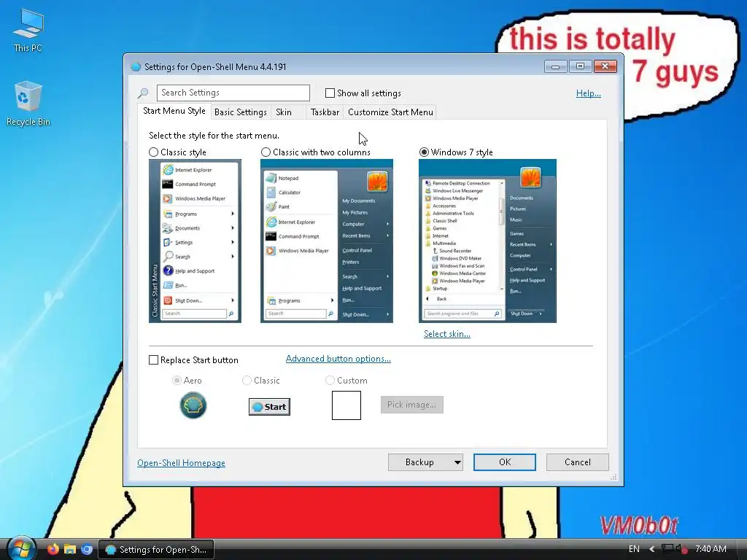Open the This PC desktop icon
Image resolution: width=747 pixels, height=560 pixels.
[x=28, y=29]
